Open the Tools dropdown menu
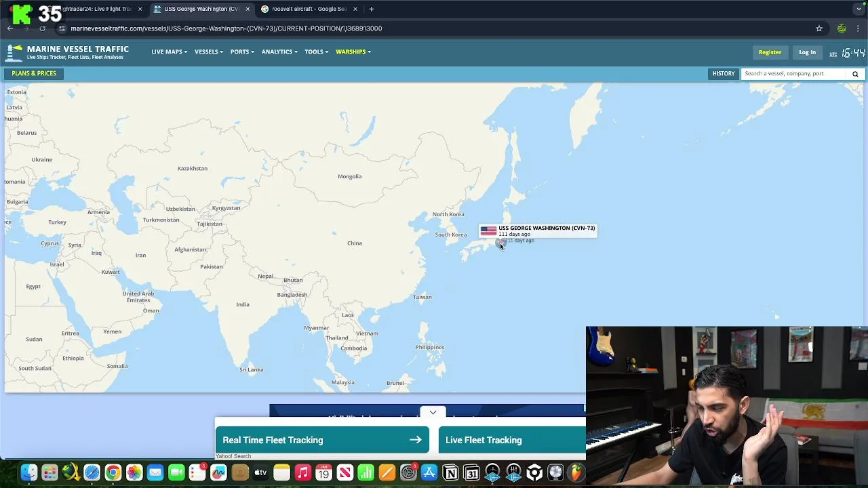The width and height of the screenshot is (868, 488). 316,52
